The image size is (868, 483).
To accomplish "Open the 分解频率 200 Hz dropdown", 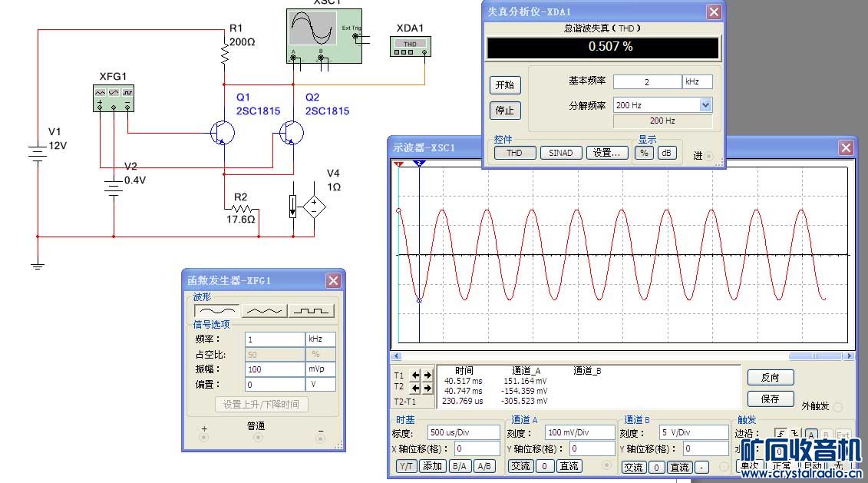I will [x=705, y=104].
